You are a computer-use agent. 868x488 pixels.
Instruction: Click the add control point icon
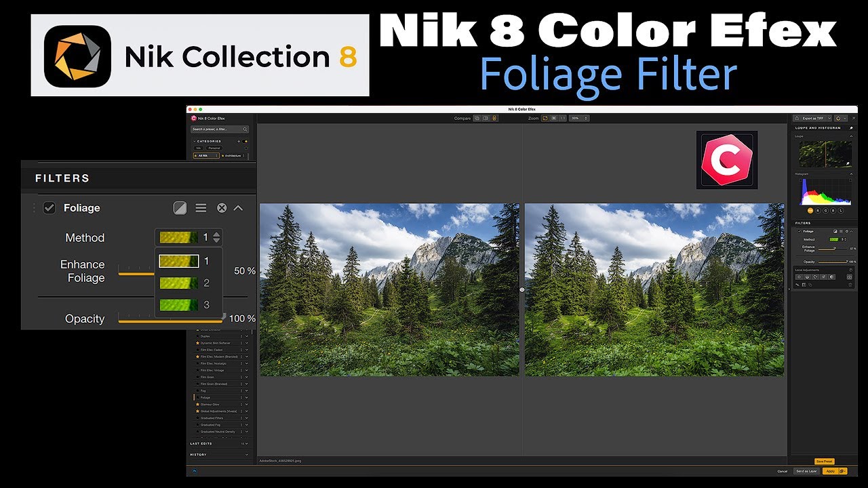(799, 277)
